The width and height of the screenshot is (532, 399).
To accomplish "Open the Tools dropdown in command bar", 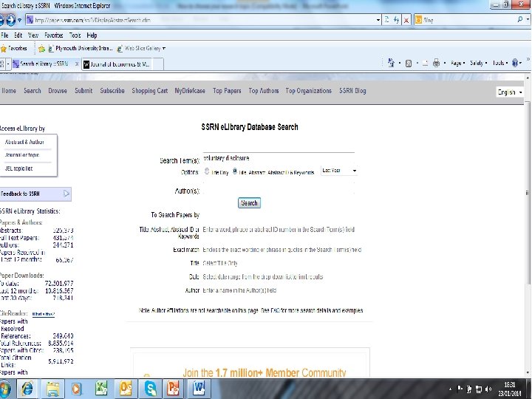I will pyautogui.click(x=500, y=63).
